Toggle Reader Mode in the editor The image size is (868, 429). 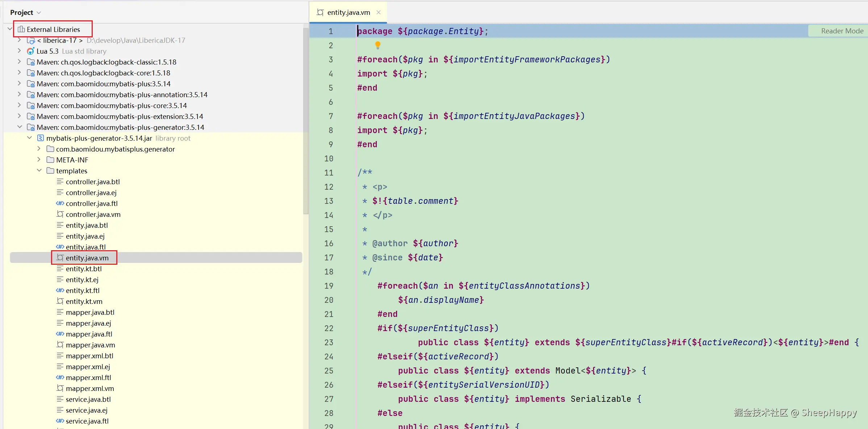[842, 31]
